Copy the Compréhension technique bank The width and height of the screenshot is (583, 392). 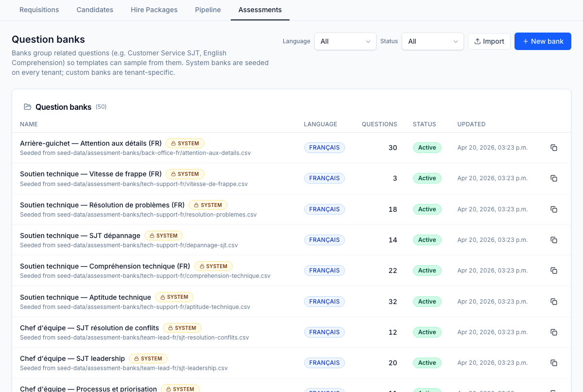[554, 271]
